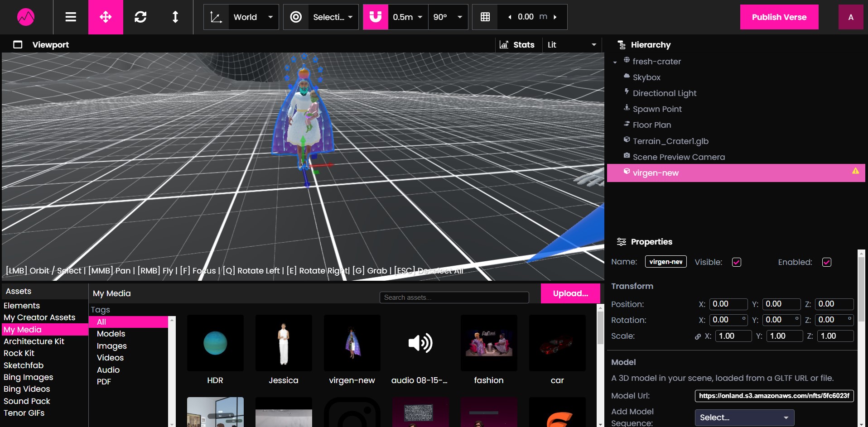Select Floor Plan in the hierarchy
This screenshot has height=427, width=868.
(651, 125)
